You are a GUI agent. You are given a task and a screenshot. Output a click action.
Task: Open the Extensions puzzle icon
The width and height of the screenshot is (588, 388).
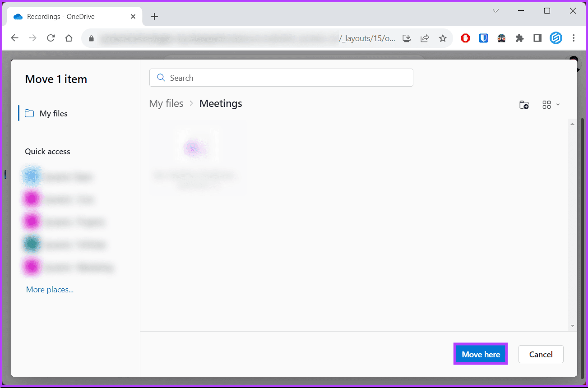pos(519,38)
